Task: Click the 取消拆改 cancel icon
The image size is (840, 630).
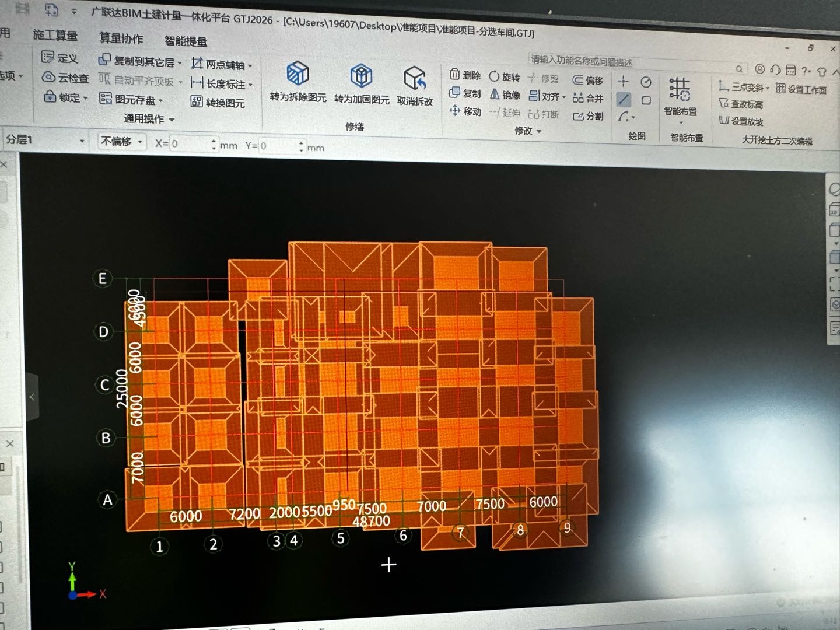Action: (415, 78)
